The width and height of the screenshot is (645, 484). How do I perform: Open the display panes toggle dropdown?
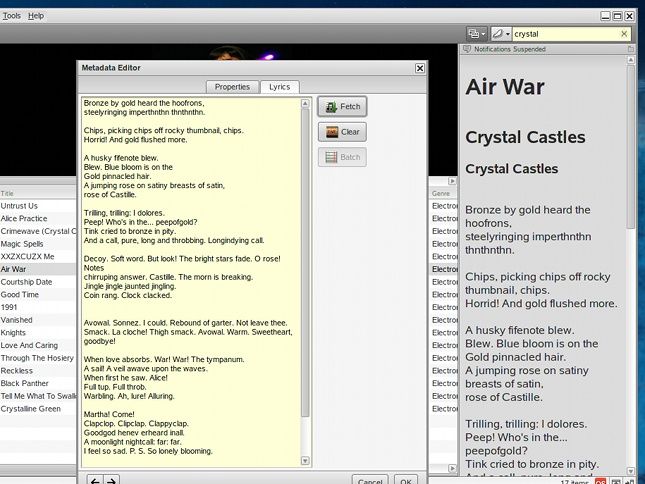click(x=477, y=34)
